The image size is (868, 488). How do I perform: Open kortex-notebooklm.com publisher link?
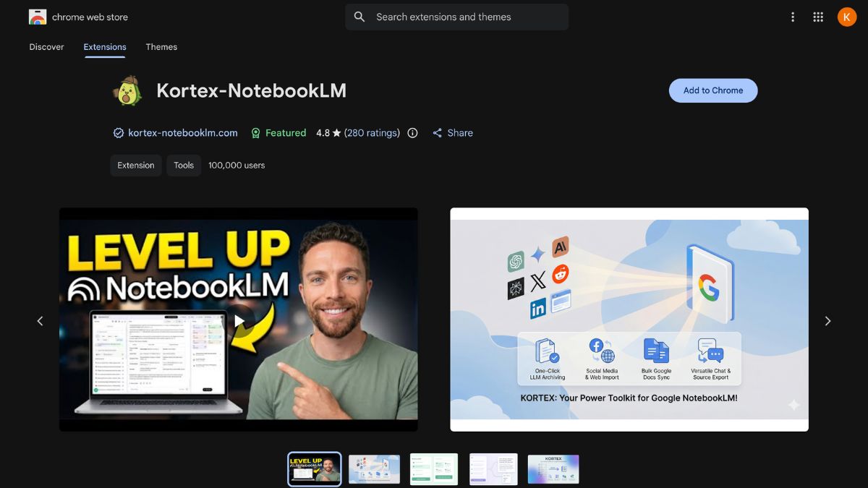(183, 133)
